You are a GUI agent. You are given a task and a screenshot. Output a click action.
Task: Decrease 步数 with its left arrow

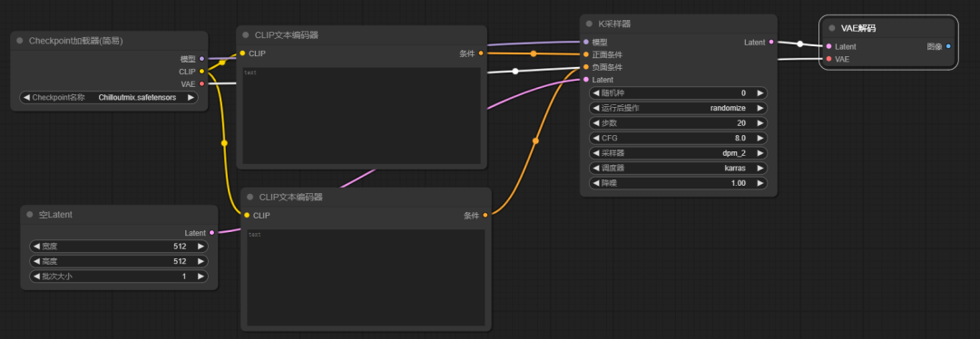(595, 123)
